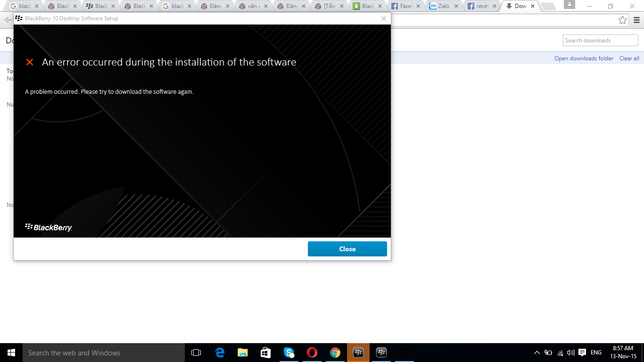644x362 pixels.
Task: Click 'An error occurred during the installation' heading
Action: pyautogui.click(x=169, y=62)
